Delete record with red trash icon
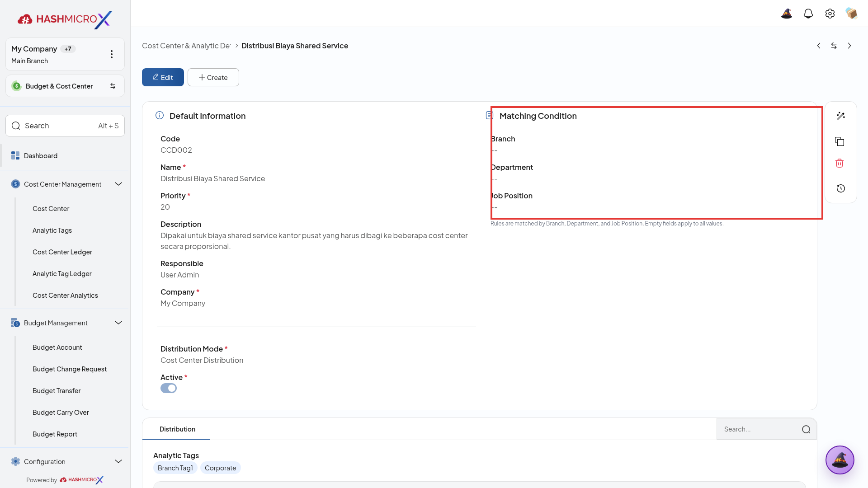Viewport: 868px width, 488px height. click(x=840, y=163)
